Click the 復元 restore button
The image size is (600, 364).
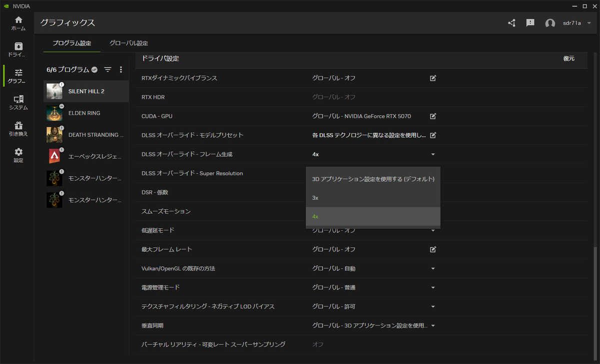(x=568, y=59)
